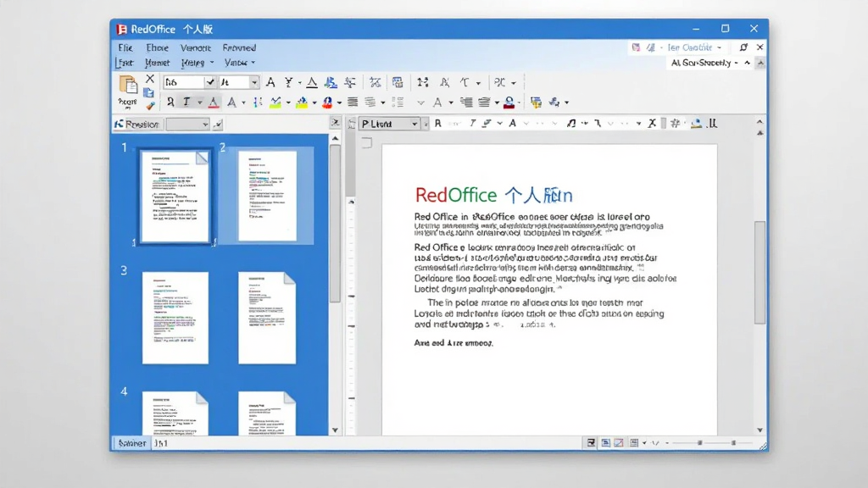Screen dimensions: 868x488
Task: Click the zoom slider handle in status bar
Action: pos(699,442)
